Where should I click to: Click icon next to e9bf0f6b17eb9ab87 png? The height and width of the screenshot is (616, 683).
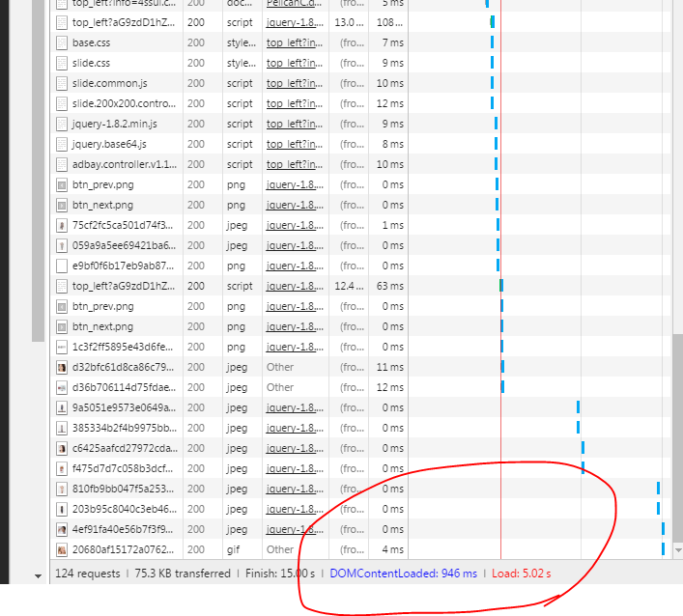[62, 266]
